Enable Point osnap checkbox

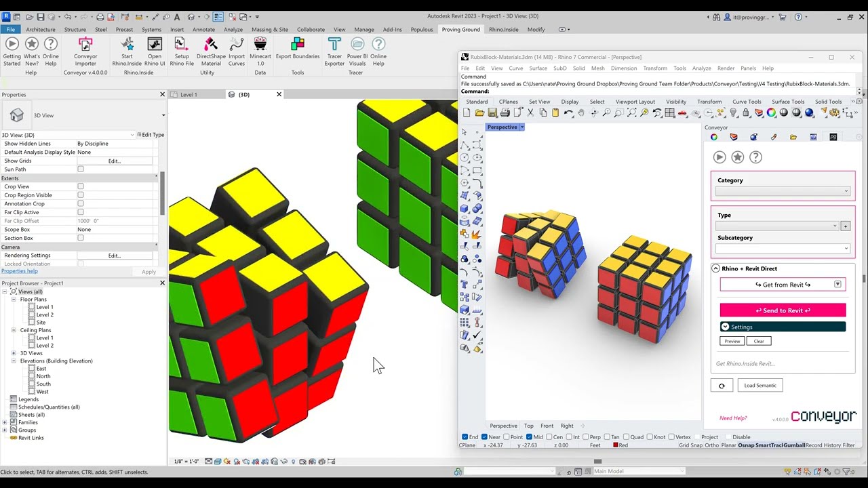pyautogui.click(x=506, y=437)
